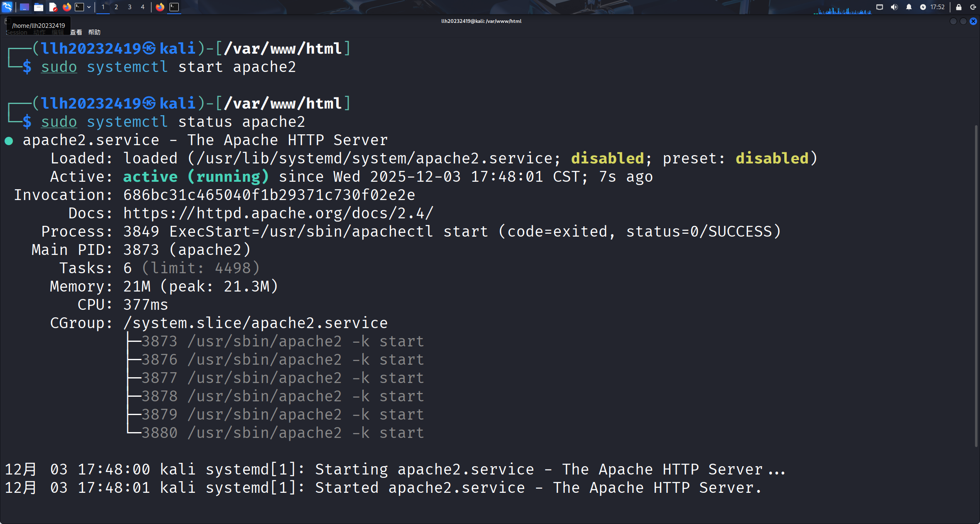
Task: Open the Kali applications menu
Action: tap(7, 7)
